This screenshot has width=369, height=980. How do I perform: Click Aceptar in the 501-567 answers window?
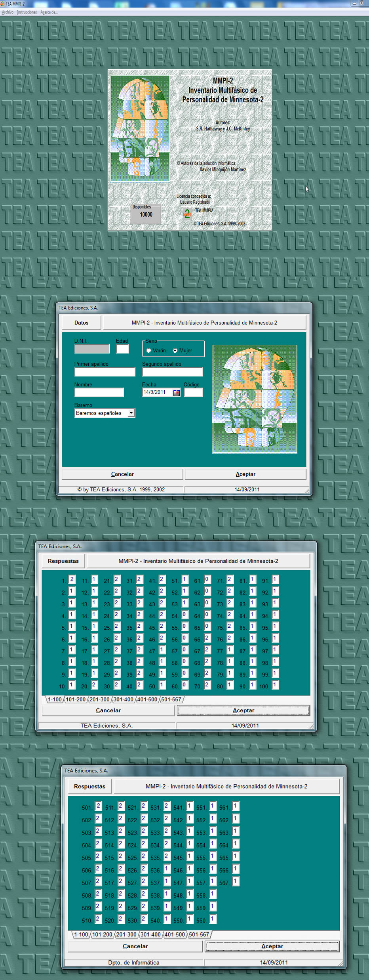272,946
